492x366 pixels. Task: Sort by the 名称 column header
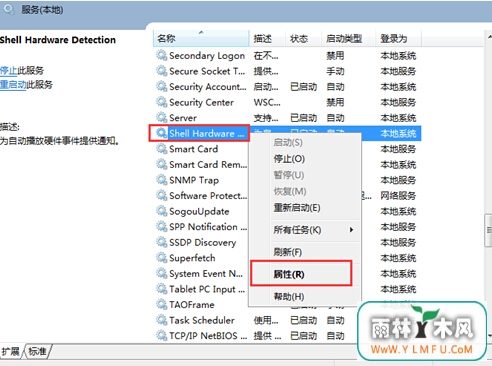[201, 38]
